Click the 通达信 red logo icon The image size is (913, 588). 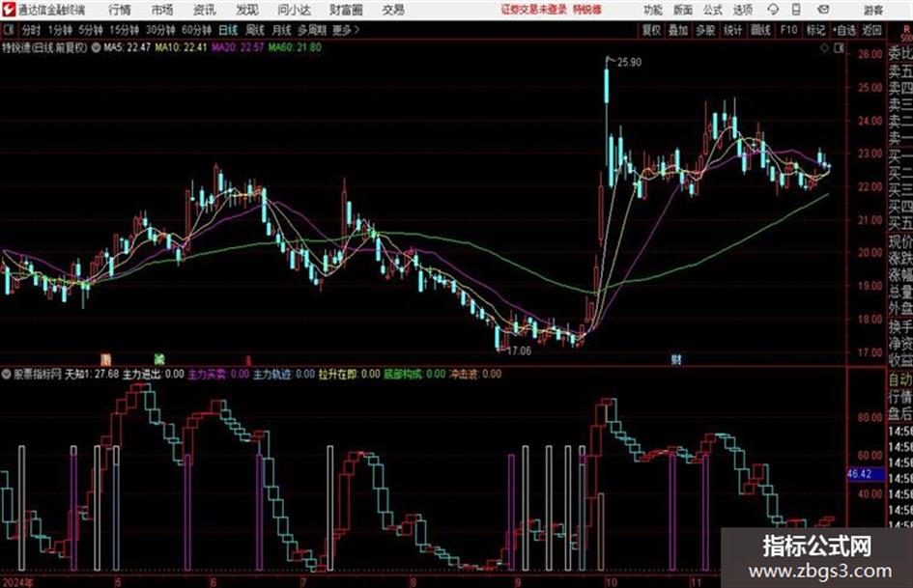(9, 10)
